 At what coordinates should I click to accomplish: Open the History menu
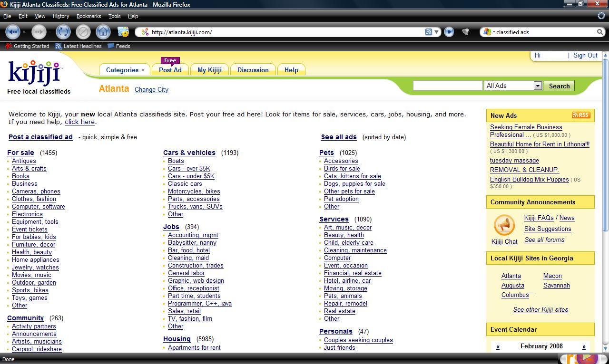click(61, 16)
